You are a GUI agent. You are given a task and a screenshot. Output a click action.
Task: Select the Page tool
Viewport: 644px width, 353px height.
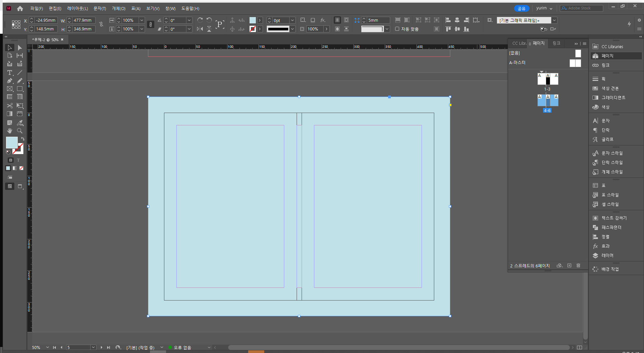point(10,55)
